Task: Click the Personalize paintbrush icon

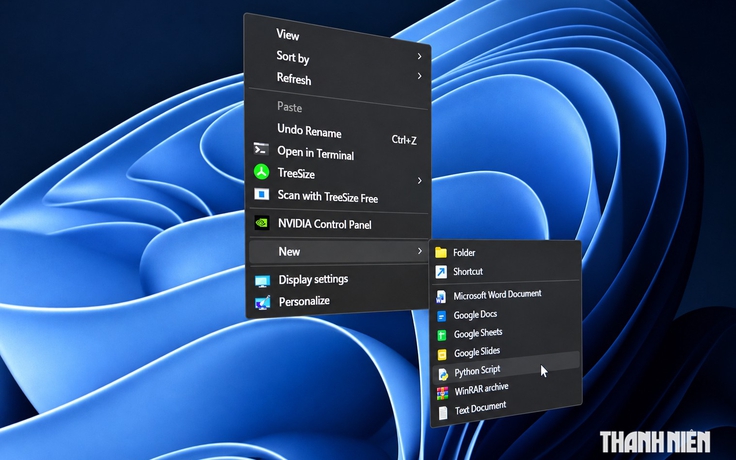Action: point(262,302)
